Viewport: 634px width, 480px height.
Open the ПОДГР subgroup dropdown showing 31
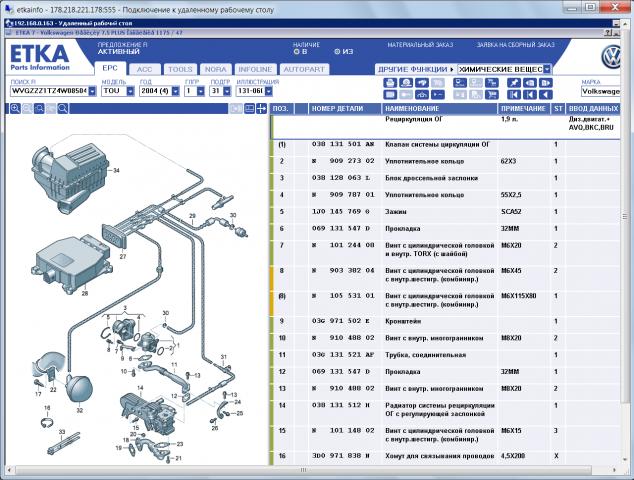(227, 91)
